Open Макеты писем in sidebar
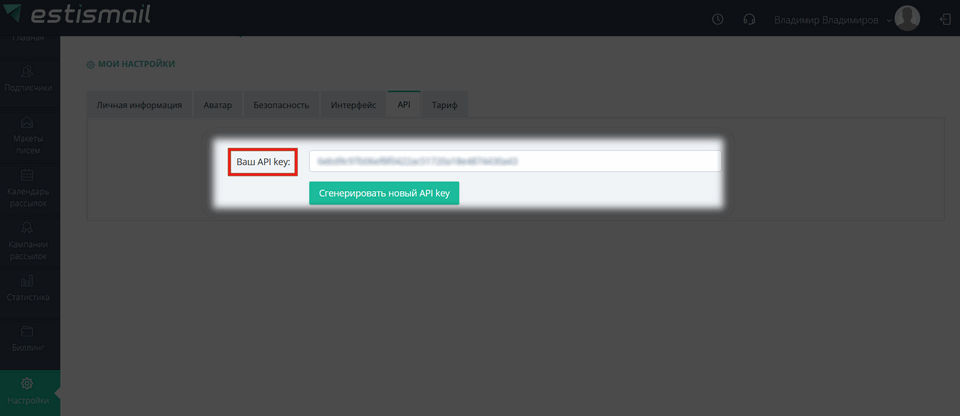 [28, 135]
